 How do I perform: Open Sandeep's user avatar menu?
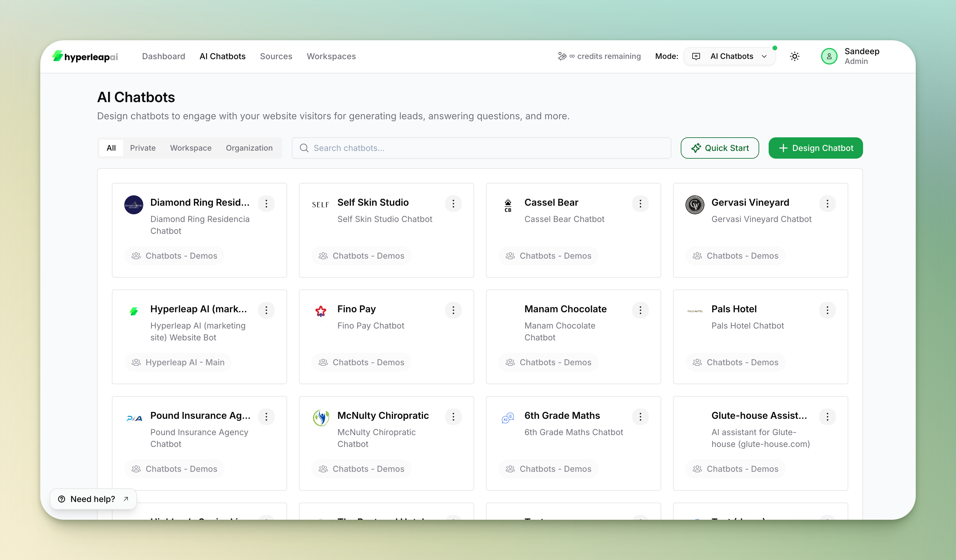[829, 57]
